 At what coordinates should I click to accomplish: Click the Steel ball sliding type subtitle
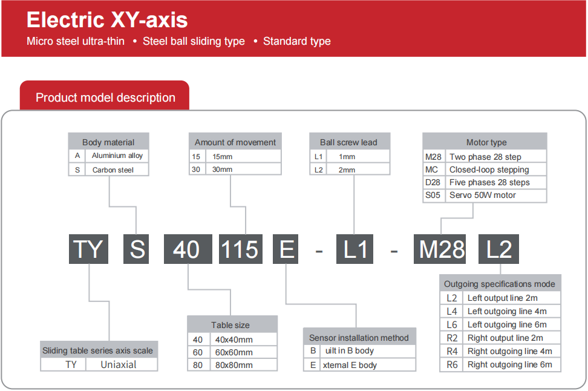click(194, 41)
